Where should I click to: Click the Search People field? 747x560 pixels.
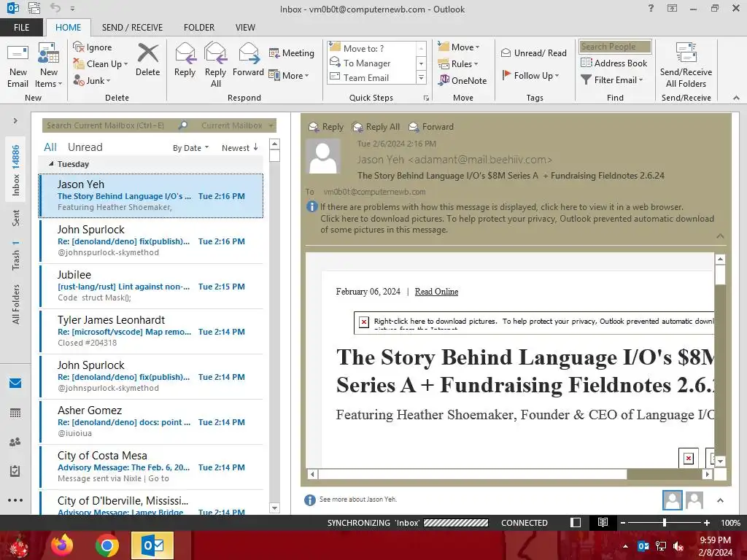pos(615,47)
